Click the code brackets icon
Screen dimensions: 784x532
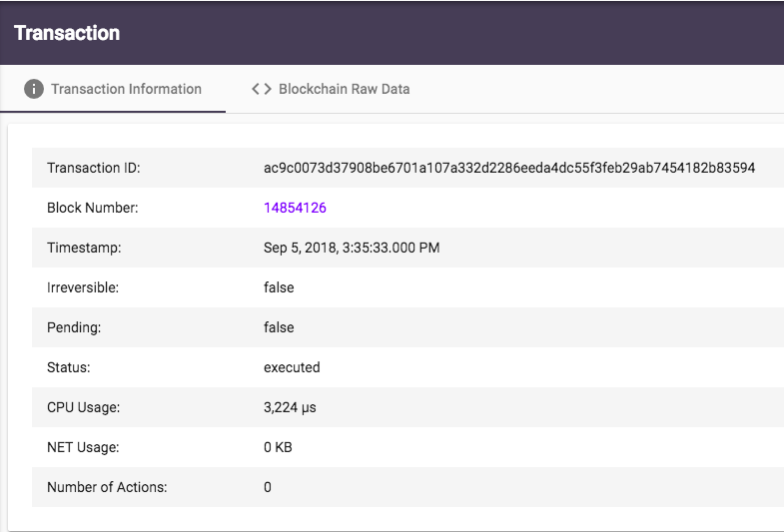(262, 89)
